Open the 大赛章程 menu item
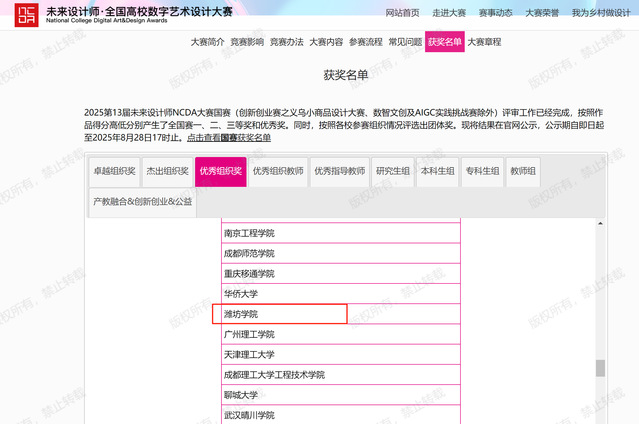This screenshot has width=639, height=424. (484, 42)
